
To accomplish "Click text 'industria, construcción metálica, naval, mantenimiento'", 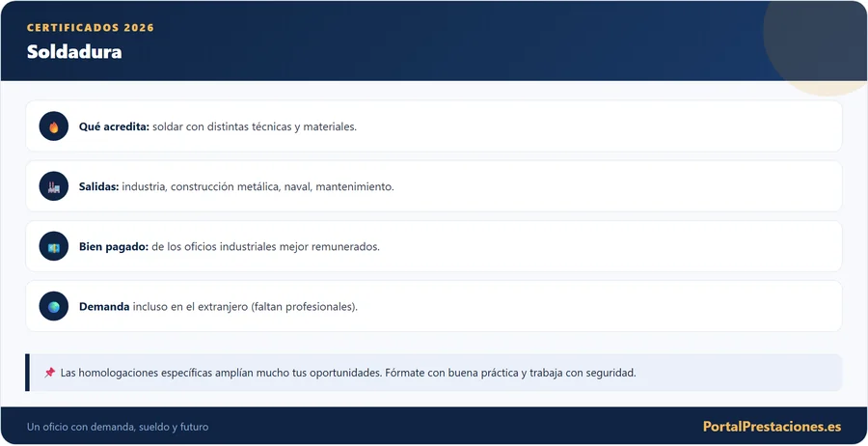I will point(258,186).
